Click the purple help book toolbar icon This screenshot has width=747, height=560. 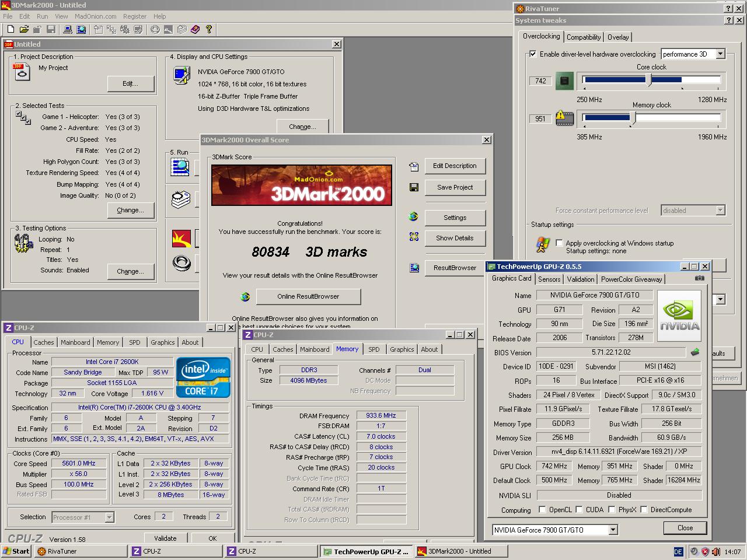(x=195, y=29)
